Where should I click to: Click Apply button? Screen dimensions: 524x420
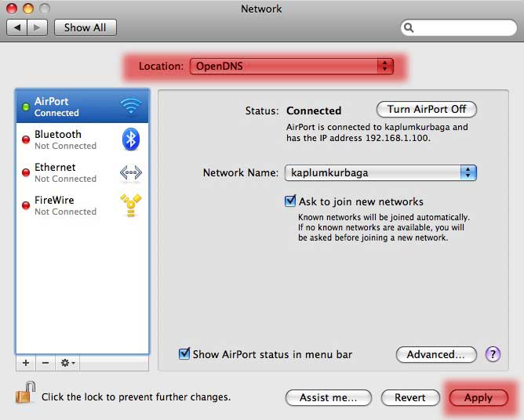pyautogui.click(x=479, y=397)
